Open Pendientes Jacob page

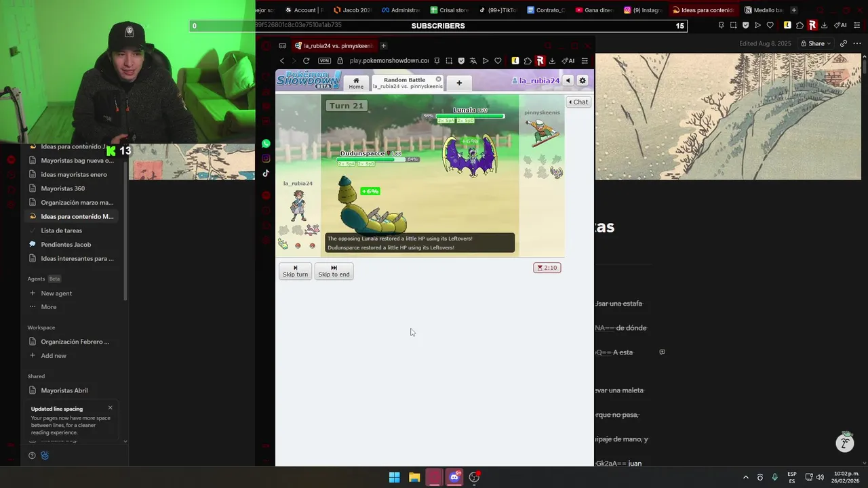(x=72, y=245)
